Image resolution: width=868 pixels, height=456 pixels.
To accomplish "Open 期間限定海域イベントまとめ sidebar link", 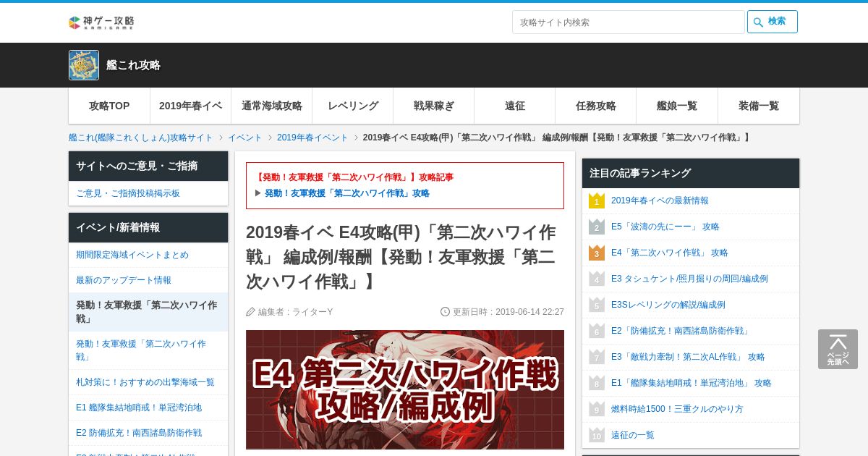I will pos(148,255).
